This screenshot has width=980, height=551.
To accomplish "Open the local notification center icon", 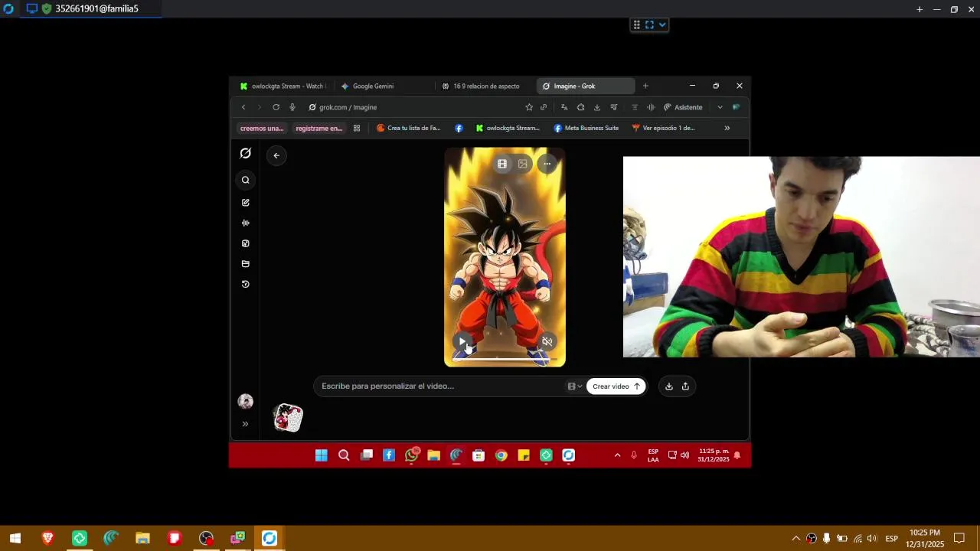I will 959,539.
